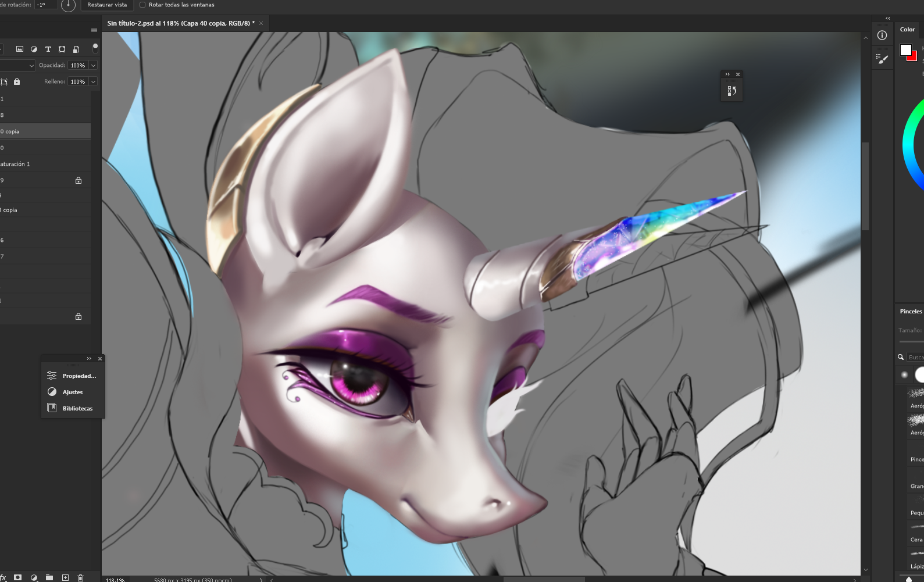
Task: Click Restaurar vista button
Action: pos(107,5)
